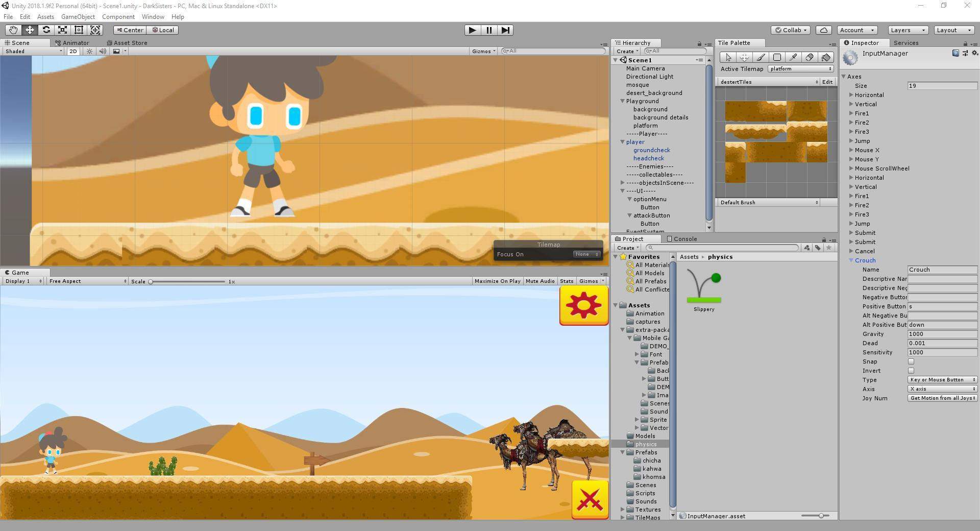Click the Play button

click(x=473, y=30)
